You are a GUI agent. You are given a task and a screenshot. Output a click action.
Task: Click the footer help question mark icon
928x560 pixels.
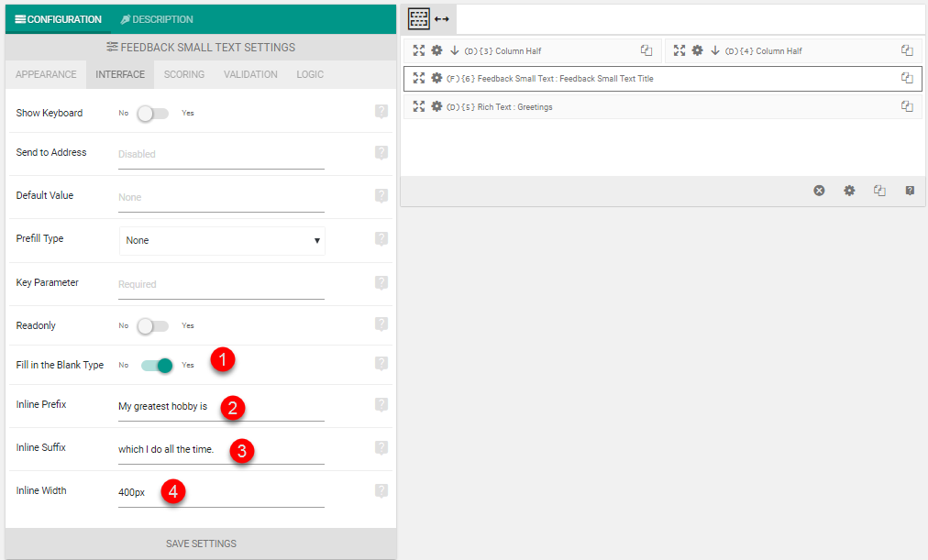click(910, 191)
